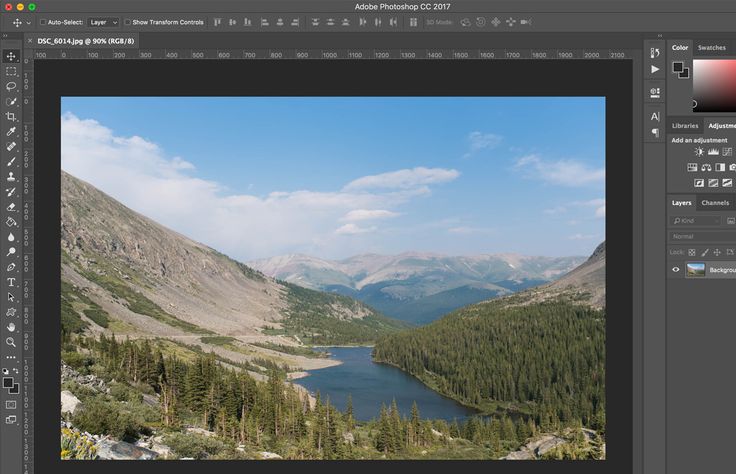Toggle lock transparent pixels
The width and height of the screenshot is (736, 474).
(x=692, y=252)
